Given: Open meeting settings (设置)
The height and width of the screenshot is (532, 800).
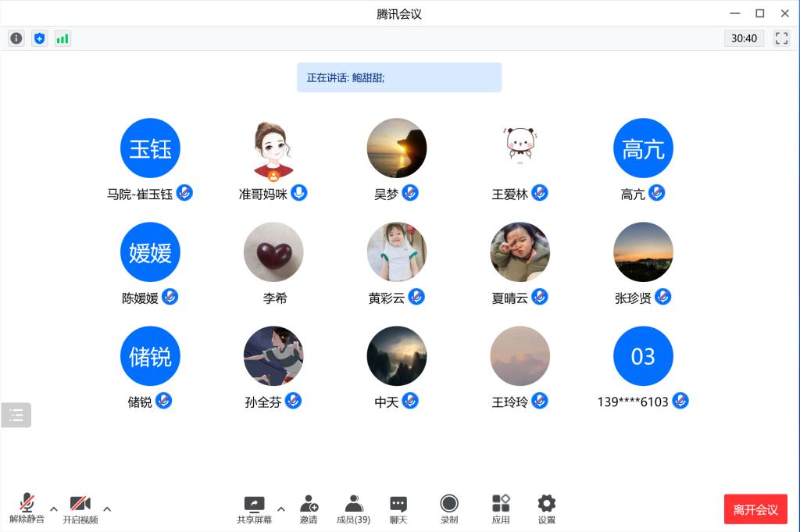Looking at the screenshot, I should 547,509.
